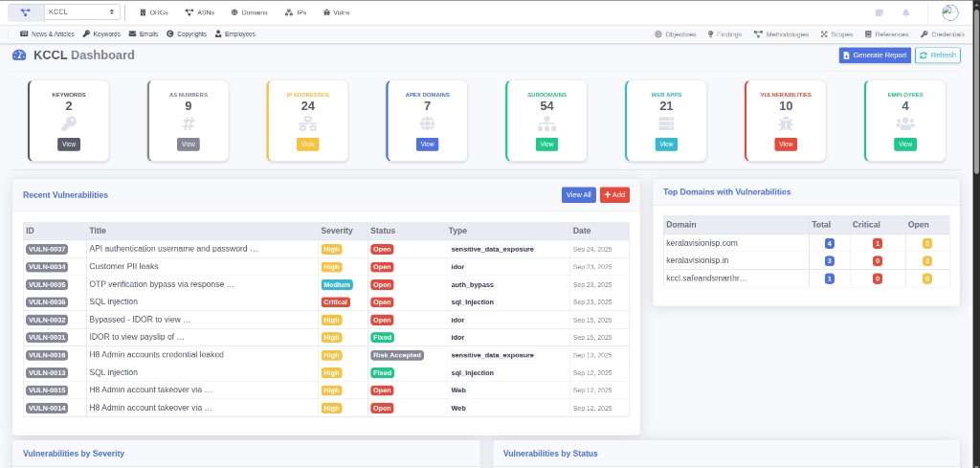Open Objectives
Screen dimensions: 980x468
click(675, 35)
